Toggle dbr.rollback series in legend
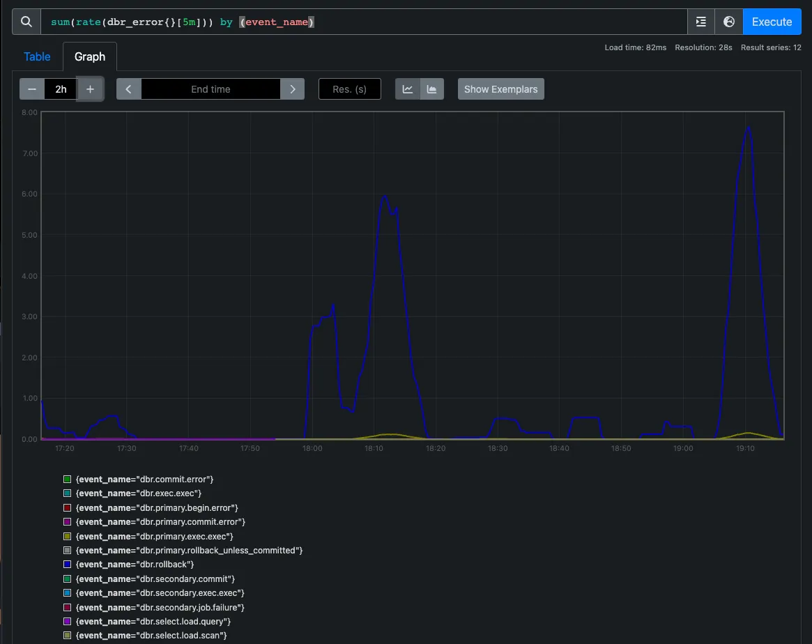The image size is (812, 644). 135,565
